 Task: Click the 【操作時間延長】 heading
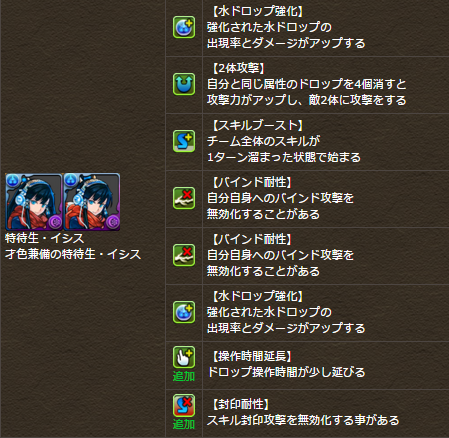click(x=252, y=356)
